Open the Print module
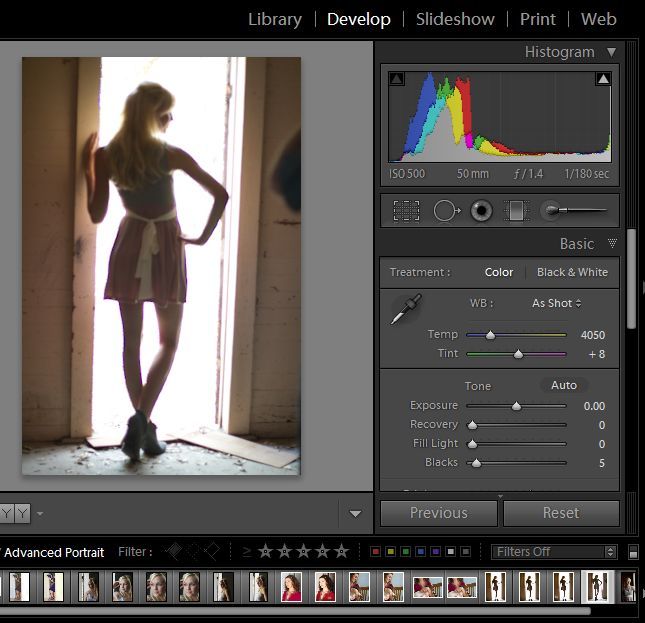 538,19
